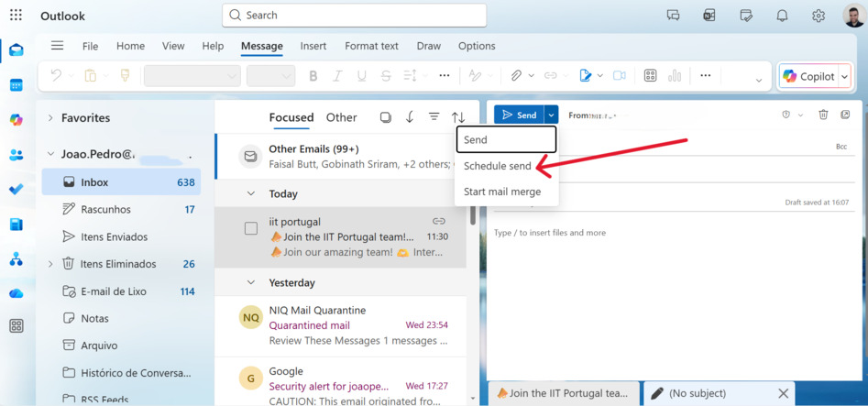
Task: Collapse the Yesterday message group
Action: 251,282
